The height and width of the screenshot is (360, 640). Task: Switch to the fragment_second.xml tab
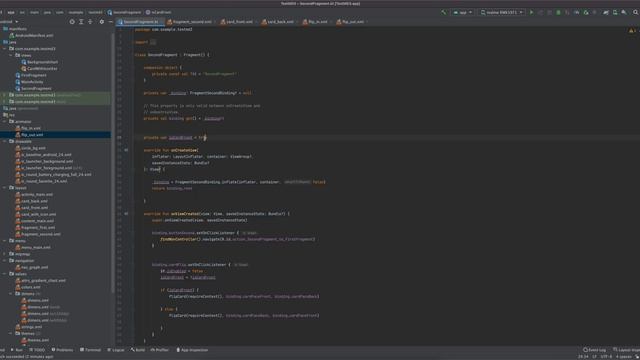[191, 22]
